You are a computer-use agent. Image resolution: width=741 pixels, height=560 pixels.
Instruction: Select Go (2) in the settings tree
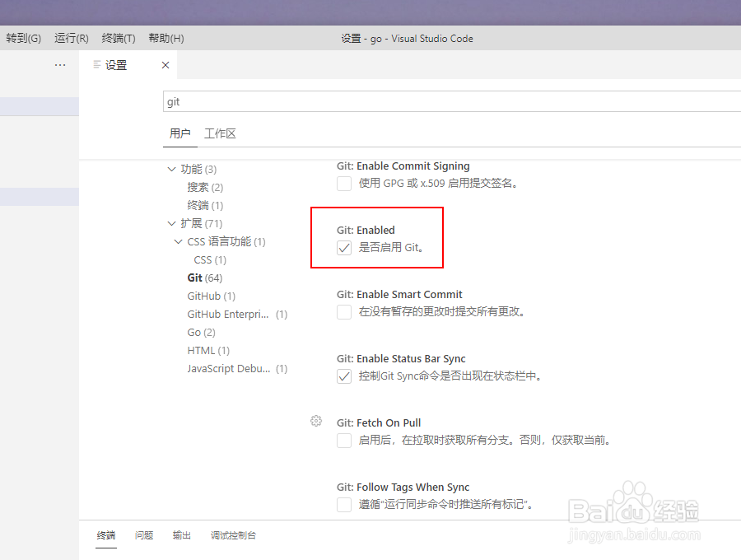tap(202, 333)
